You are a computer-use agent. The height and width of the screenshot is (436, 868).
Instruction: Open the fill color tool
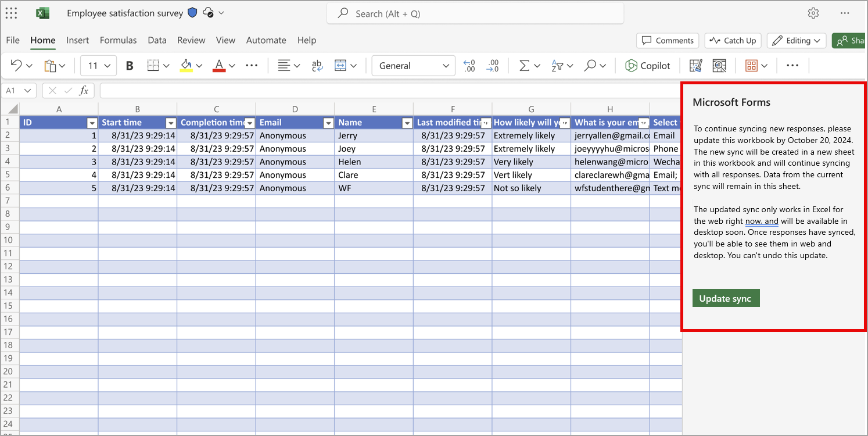[x=185, y=65]
